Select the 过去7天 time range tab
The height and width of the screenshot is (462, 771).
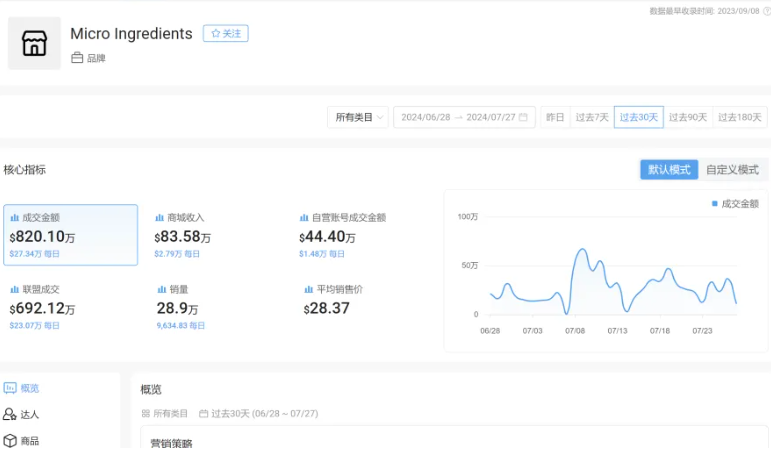pos(591,118)
